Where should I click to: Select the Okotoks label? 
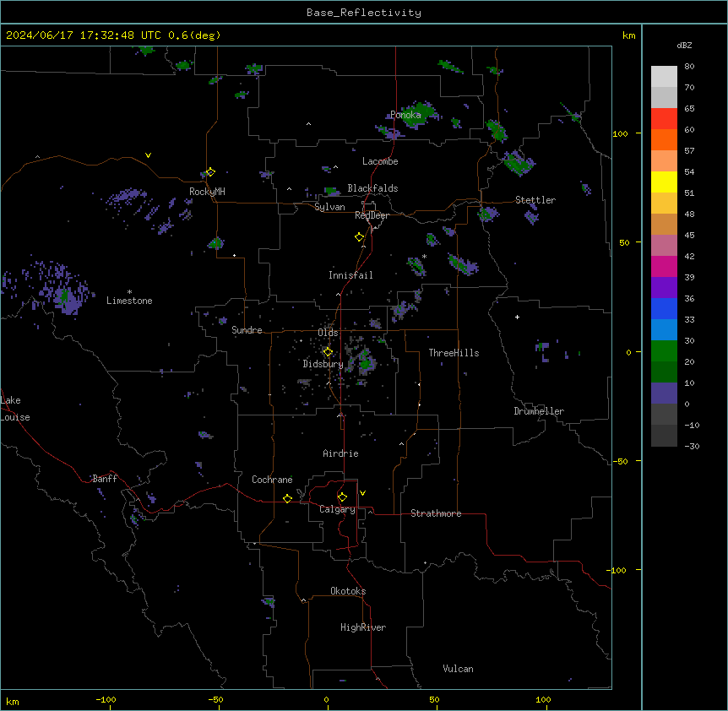click(x=348, y=591)
